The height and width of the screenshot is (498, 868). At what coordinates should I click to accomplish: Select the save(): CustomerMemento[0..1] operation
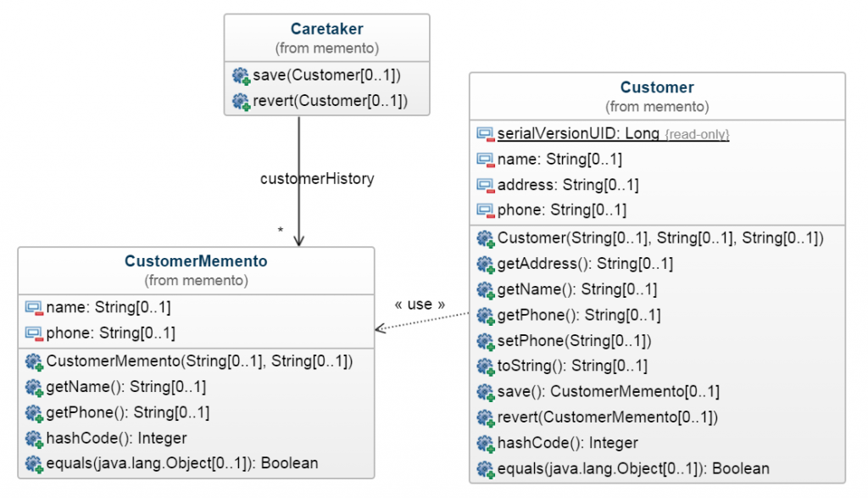[x=609, y=392]
